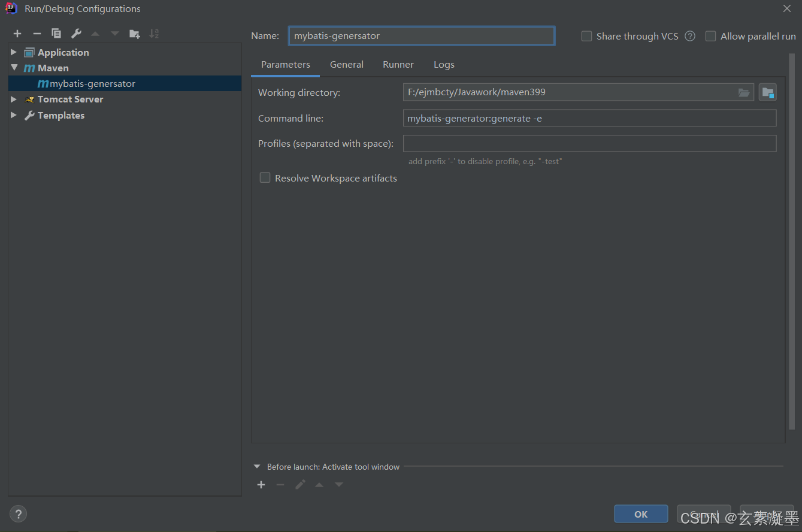Click Tomcat Server icon in tree
The height and width of the screenshot is (532, 802).
click(29, 99)
